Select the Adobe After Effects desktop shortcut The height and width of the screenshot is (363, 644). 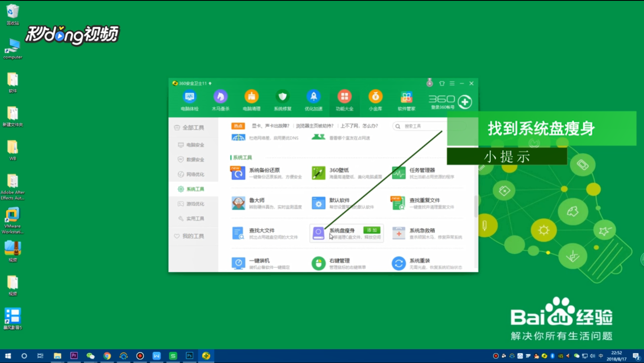click(x=12, y=187)
